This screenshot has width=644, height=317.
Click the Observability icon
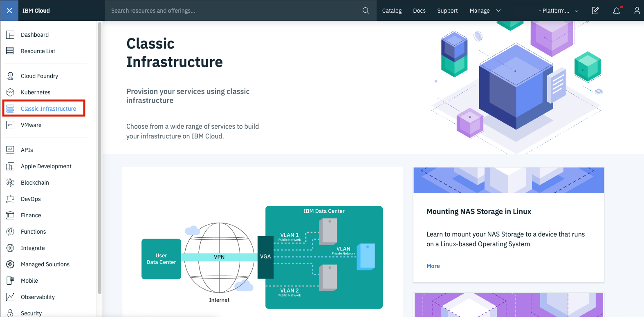pyautogui.click(x=10, y=297)
